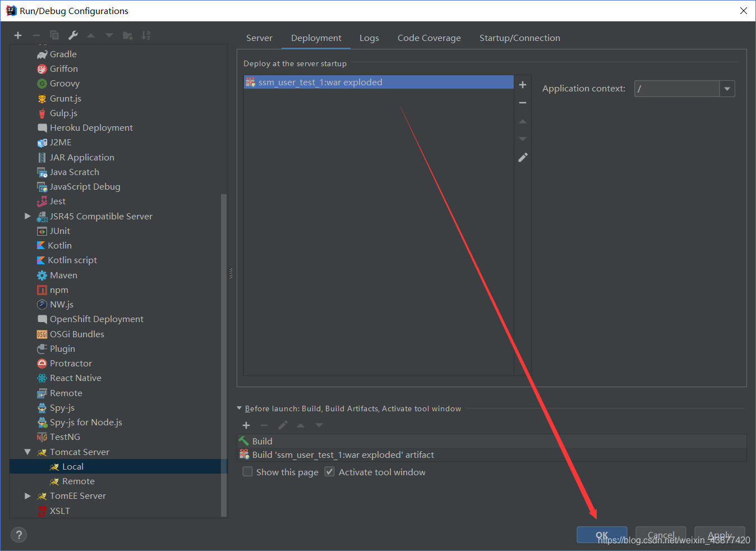Remove before-launch task minus icon
This screenshot has width=756, height=551.
pyautogui.click(x=264, y=425)
